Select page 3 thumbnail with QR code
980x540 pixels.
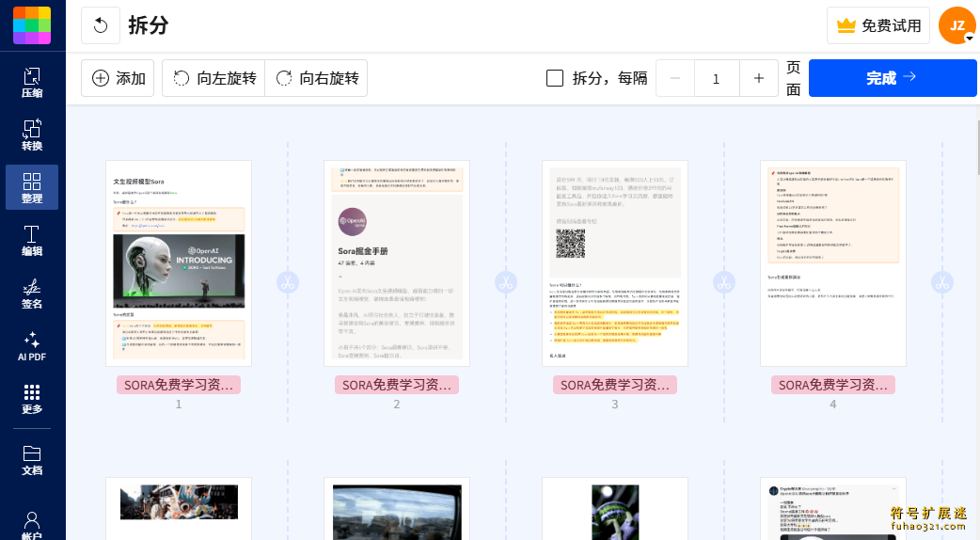pyautogui.click(x=615, y=263)
